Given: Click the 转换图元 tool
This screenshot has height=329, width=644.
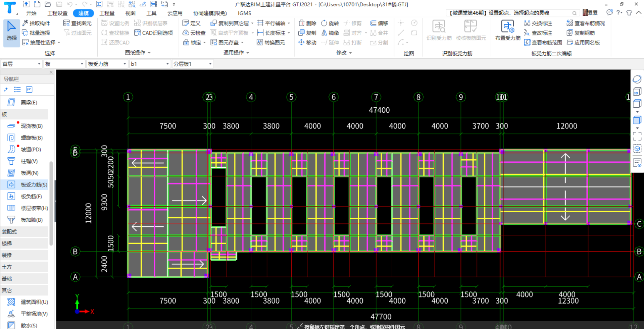Looking at the screenshot, I should (271, 43).
